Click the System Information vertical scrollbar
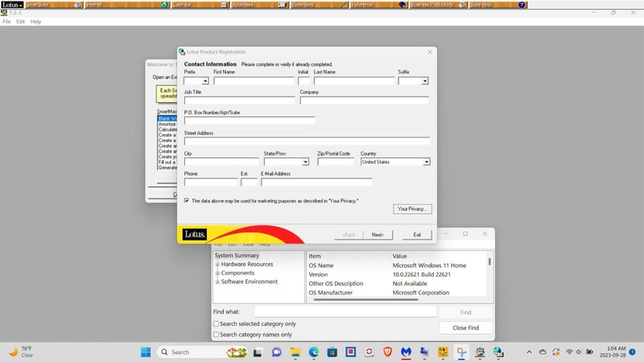This screenshot has width=644, height=362. (489, 261)
